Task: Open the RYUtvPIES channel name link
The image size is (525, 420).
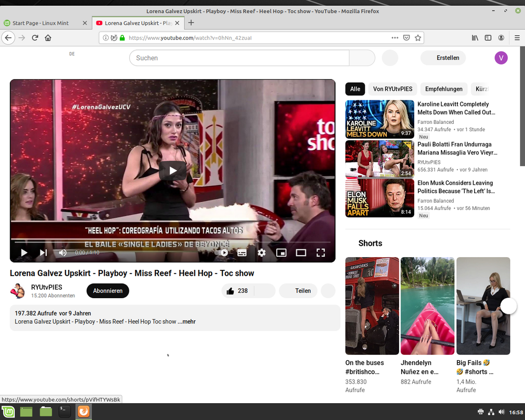Action: (47, 287)
